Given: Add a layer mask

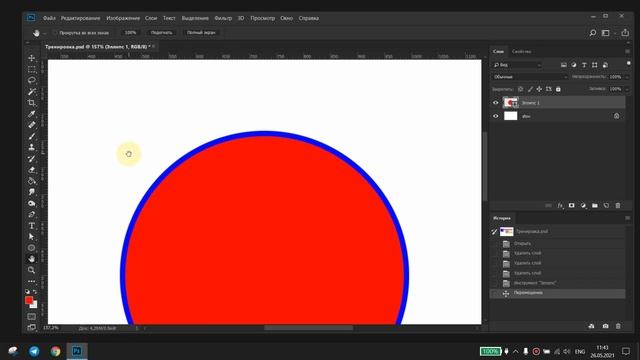Looking at the screenshot, I should [571, 206].
